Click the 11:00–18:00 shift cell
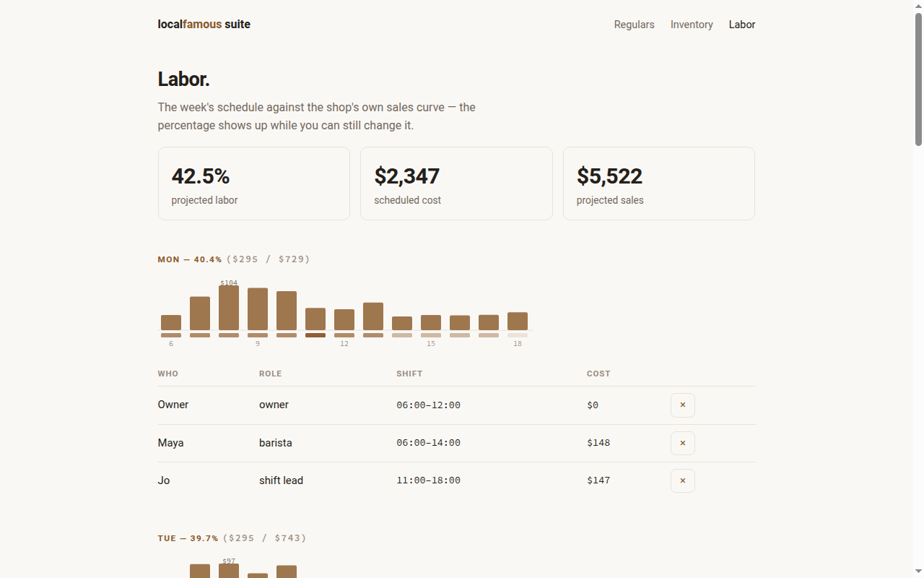 [428, 480]
